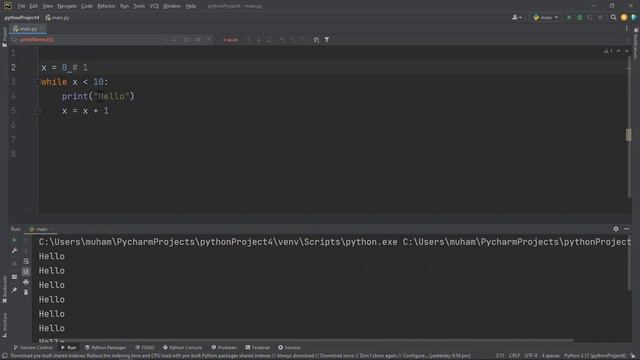The image size is (640, 360).
Task: Click the Python interpreter status bar widget
Action: pyautogui.click(x=595, y=356)
